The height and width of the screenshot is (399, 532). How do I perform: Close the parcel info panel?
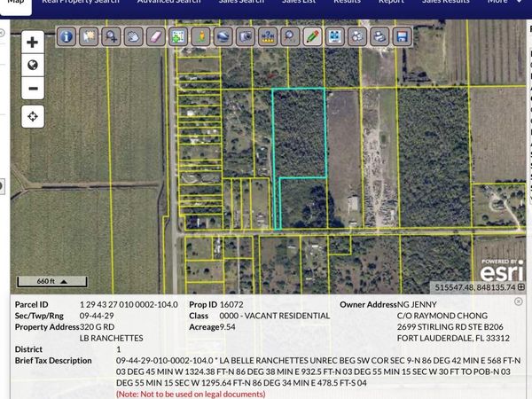click(x=518, y=301)
